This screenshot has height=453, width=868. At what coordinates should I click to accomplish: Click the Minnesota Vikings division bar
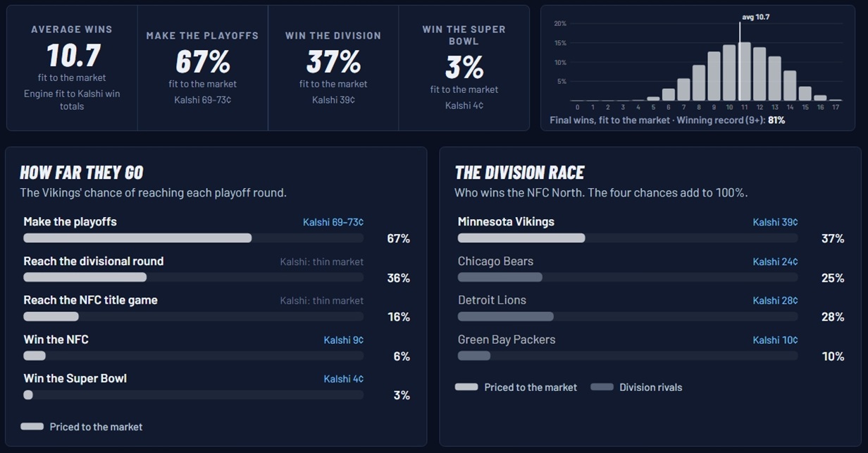point(628,238)
